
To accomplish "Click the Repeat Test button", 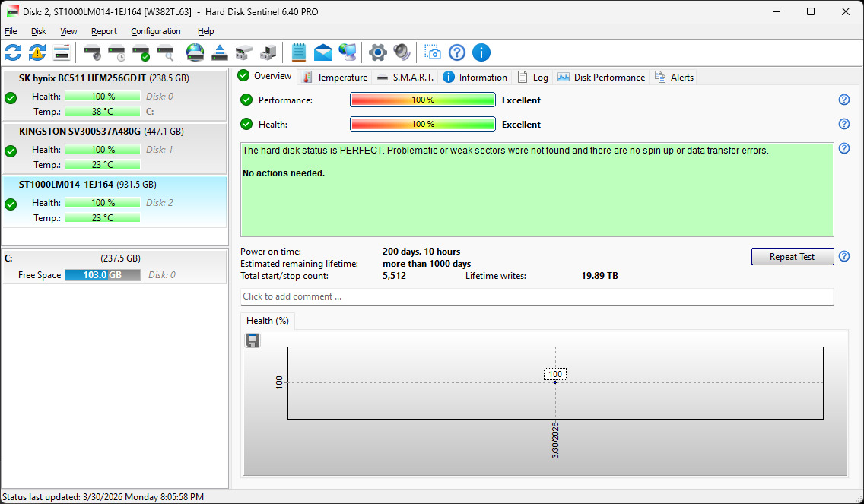I will coord(793,257).
